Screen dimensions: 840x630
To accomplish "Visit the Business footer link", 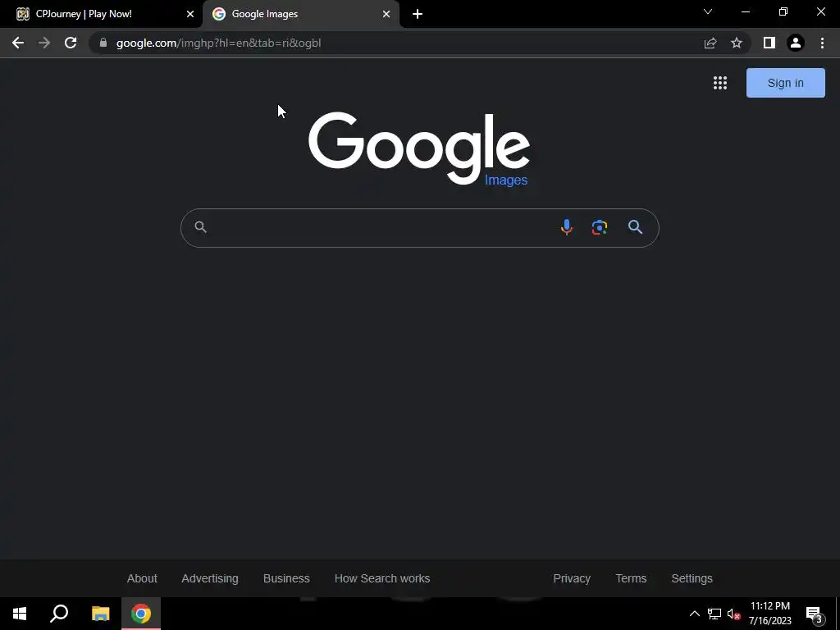I will coord(286,578).
